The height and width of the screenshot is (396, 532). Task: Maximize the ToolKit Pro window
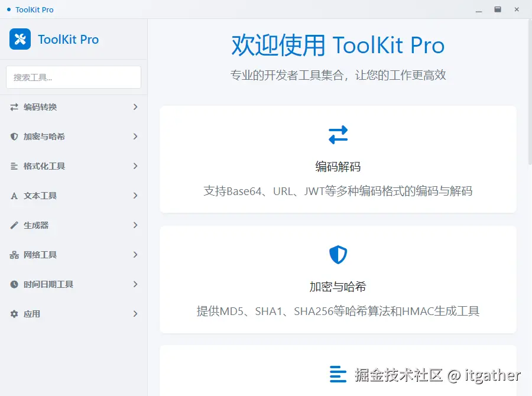click(498, 9)
